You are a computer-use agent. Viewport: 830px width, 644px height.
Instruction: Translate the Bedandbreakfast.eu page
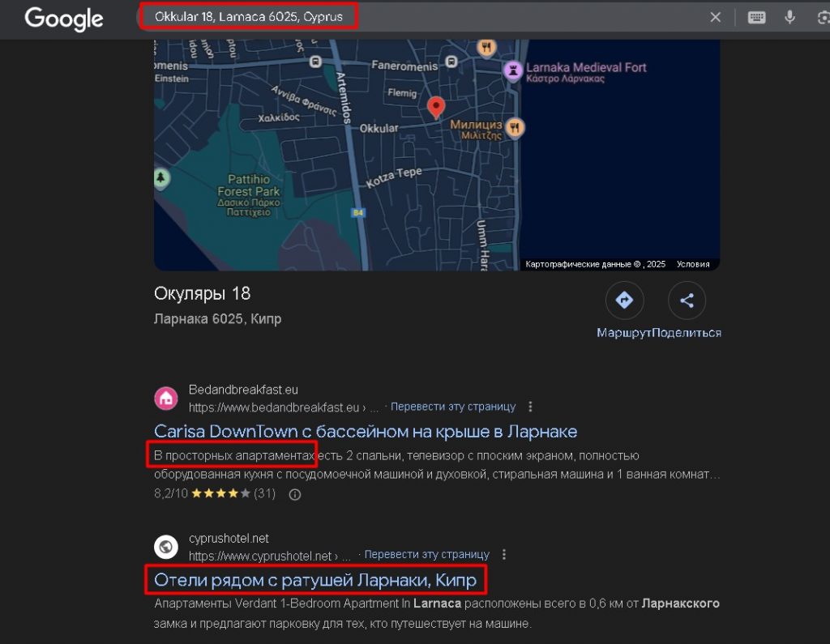(x=452, y=407)
